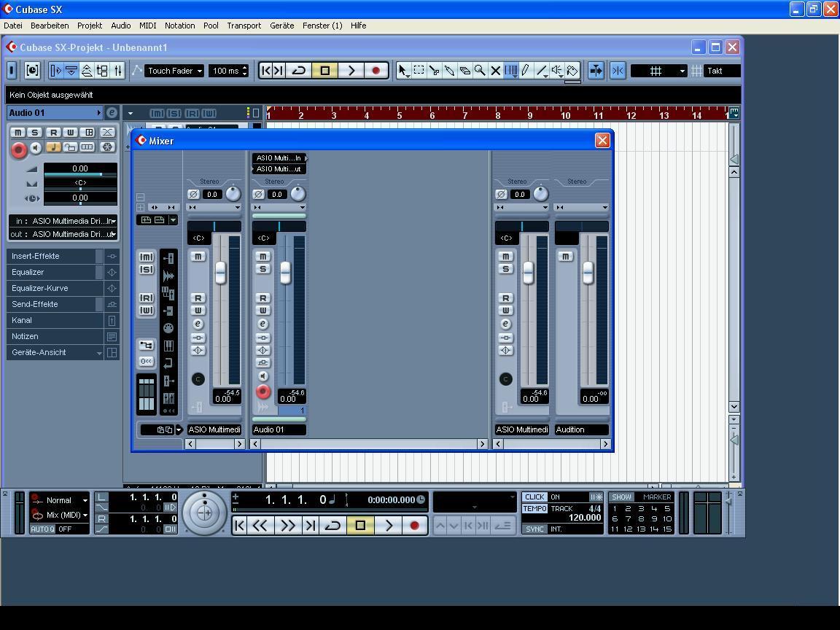Click the Audio 01 mixer fader
This screenshot has height=630, width=840.
pyautogui.click(x=286, y=273)
